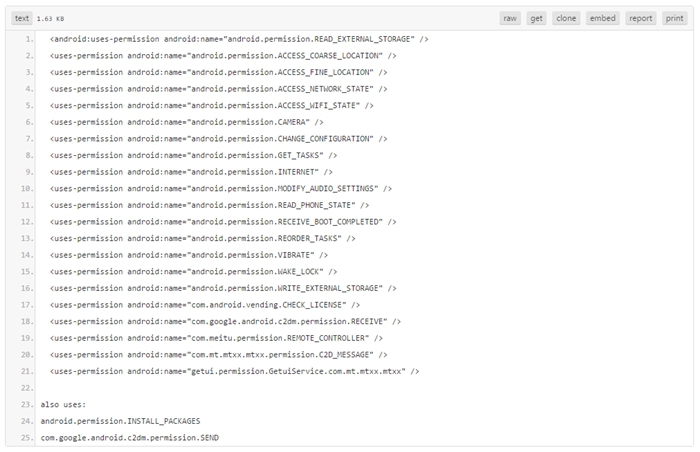Report this paste
Image resolution: width=700 pixels, height=452 pixels.
[x=640, y=18]
